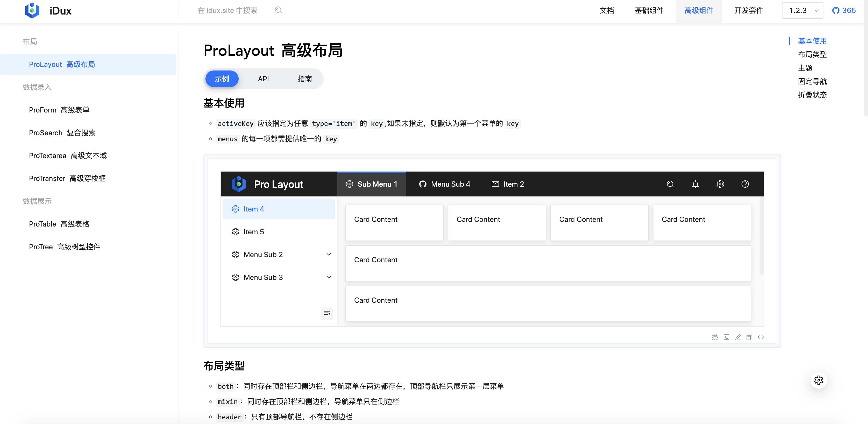Image resolution: width=868 pixels, height=424 pixels.
Task: Jump to 固定导航 in the page anchor list
Action: pyautogui.click(x=812, y=81)
